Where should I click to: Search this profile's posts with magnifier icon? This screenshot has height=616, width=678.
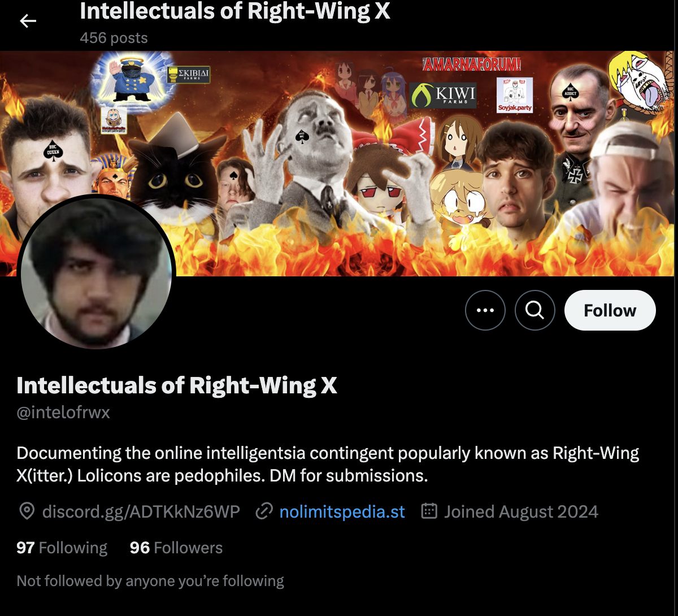(535, 310)
